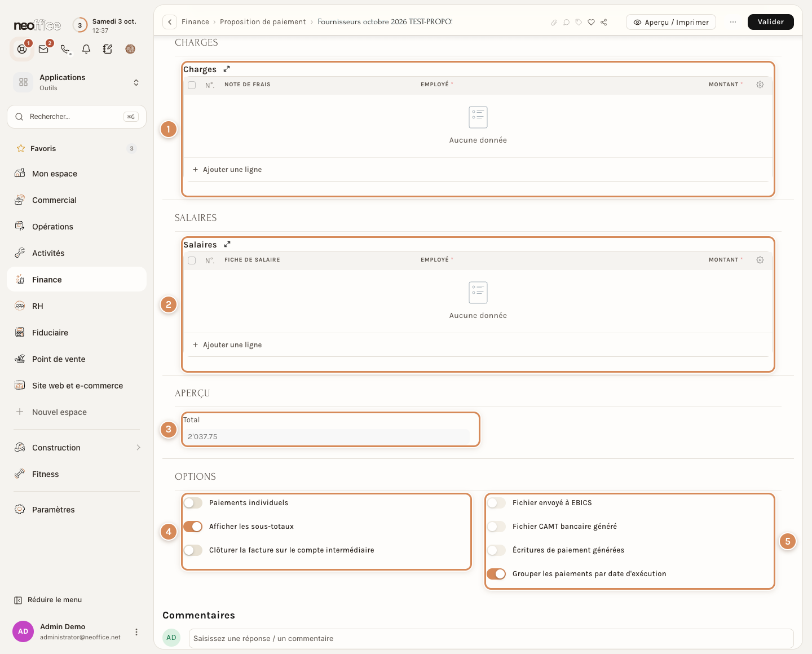Go back using the chevron button
Image resolution: width=812 pixels, height=654 pixels.
pyautogui.click(x=170, y=22)
